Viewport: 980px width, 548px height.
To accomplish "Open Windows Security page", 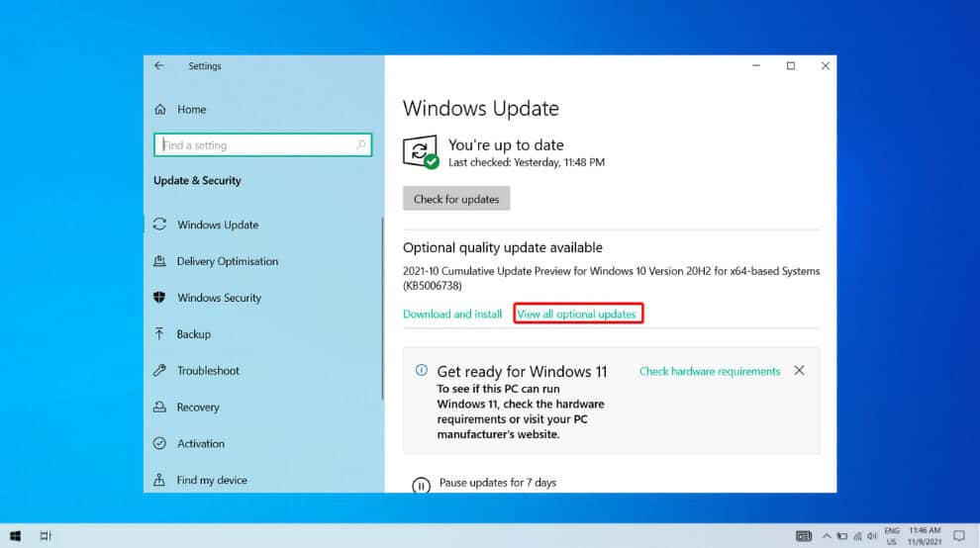I will (219, 298).
